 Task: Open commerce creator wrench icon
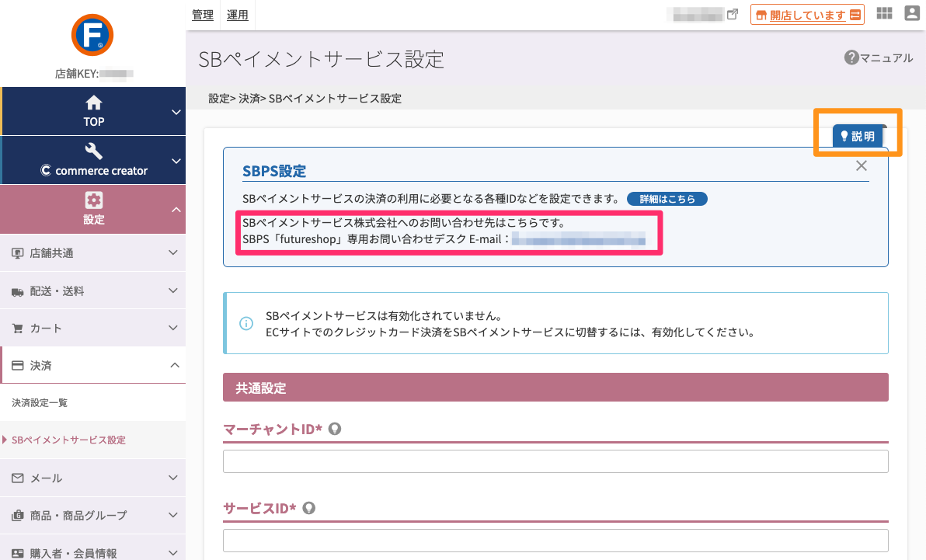pos(93,151)
